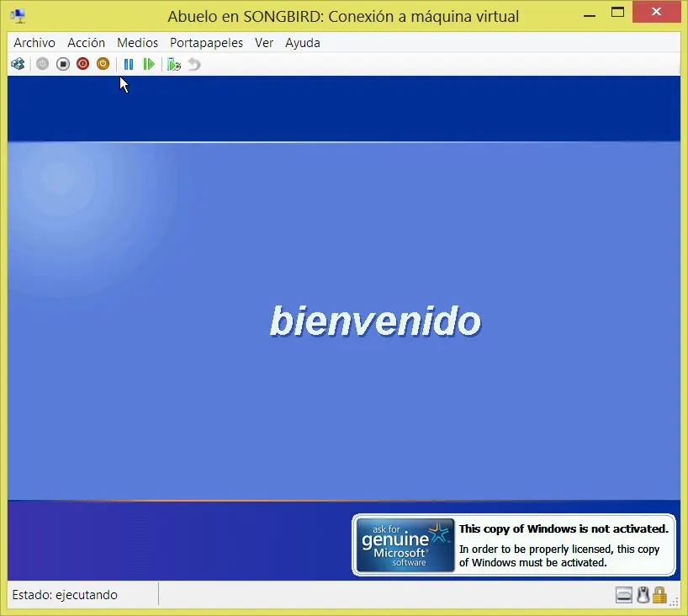Open the Acción menu
The image size is (688, 616).
coord(86,42)
